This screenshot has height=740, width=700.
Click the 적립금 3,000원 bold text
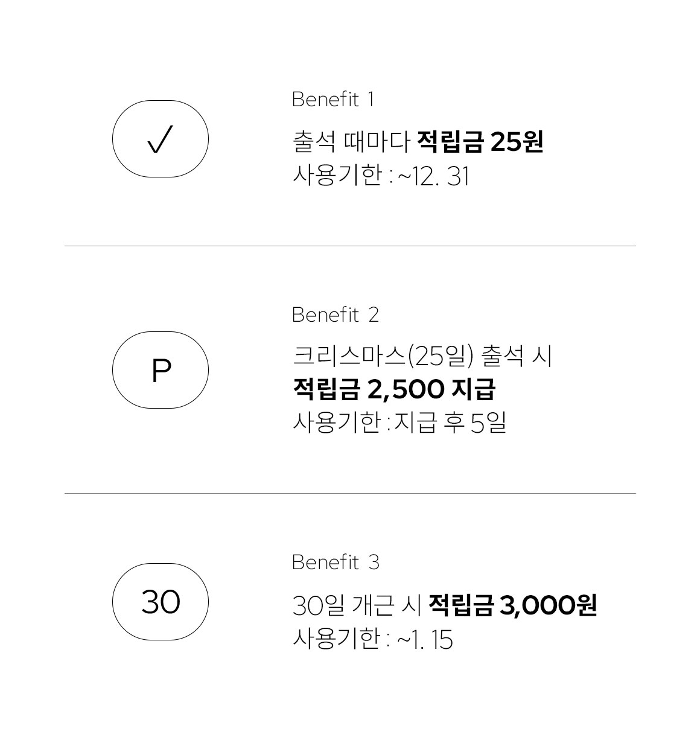[512, 605]
